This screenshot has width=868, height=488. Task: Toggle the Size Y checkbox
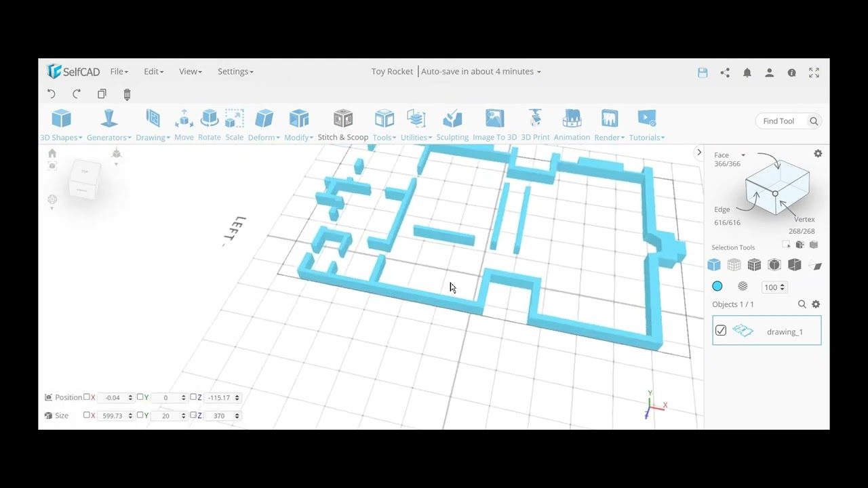(x=140, y=415)
